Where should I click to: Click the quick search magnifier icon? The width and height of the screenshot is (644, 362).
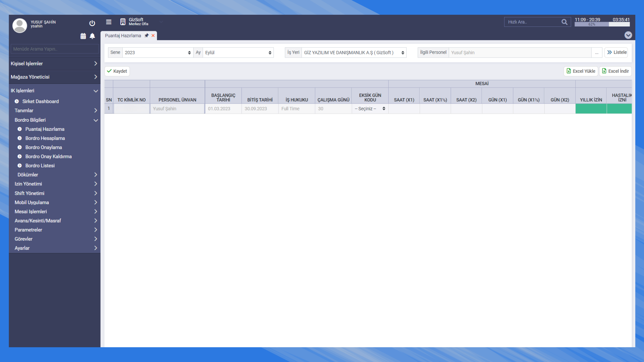pos(564,22)
